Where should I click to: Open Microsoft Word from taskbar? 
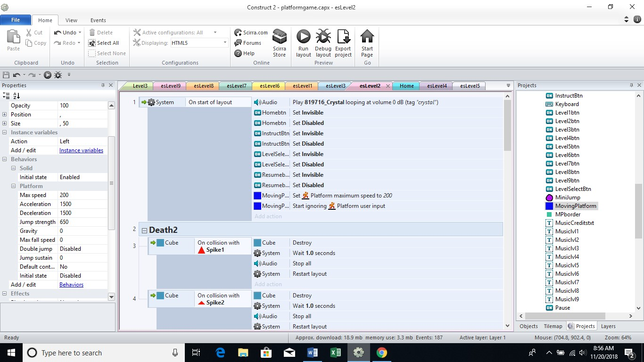(313, 353)
